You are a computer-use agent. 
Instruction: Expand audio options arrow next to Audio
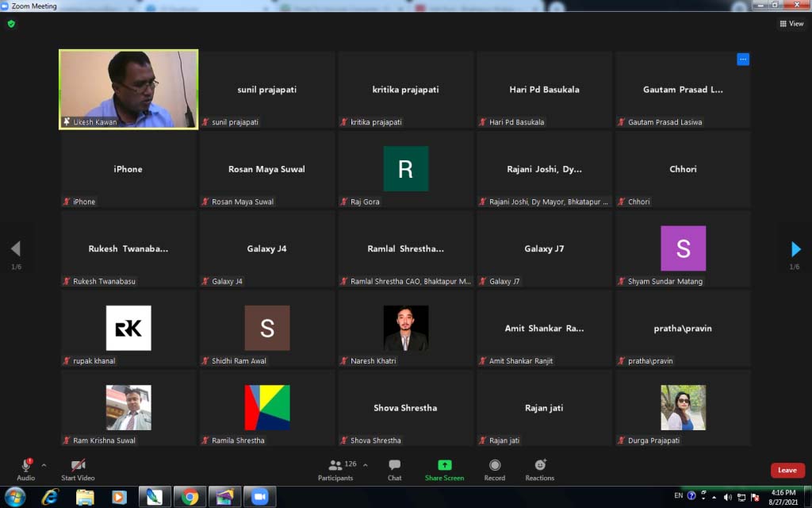[44, 465]
